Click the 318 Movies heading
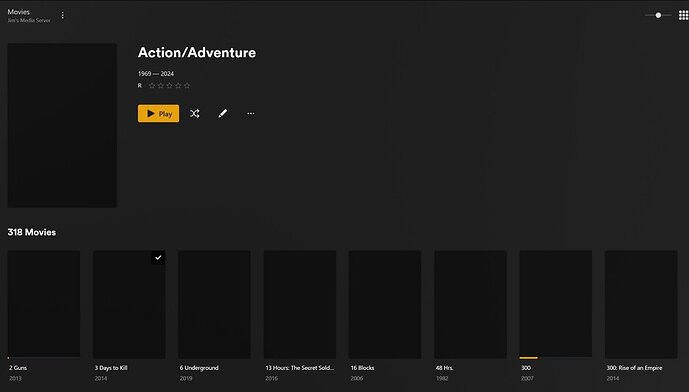 [x=32, y=232]
